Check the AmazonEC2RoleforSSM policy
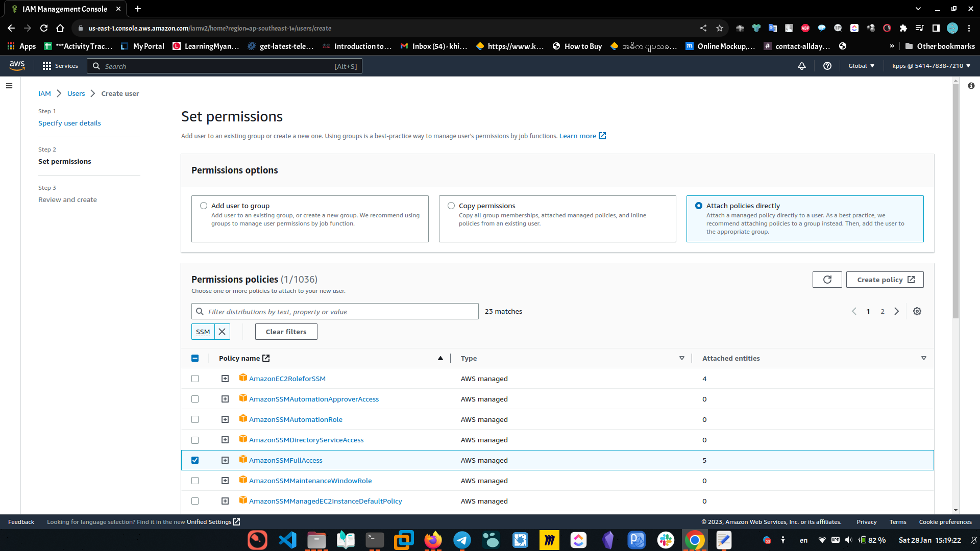This screenshot has width=980, height=551. click(195, 379)
